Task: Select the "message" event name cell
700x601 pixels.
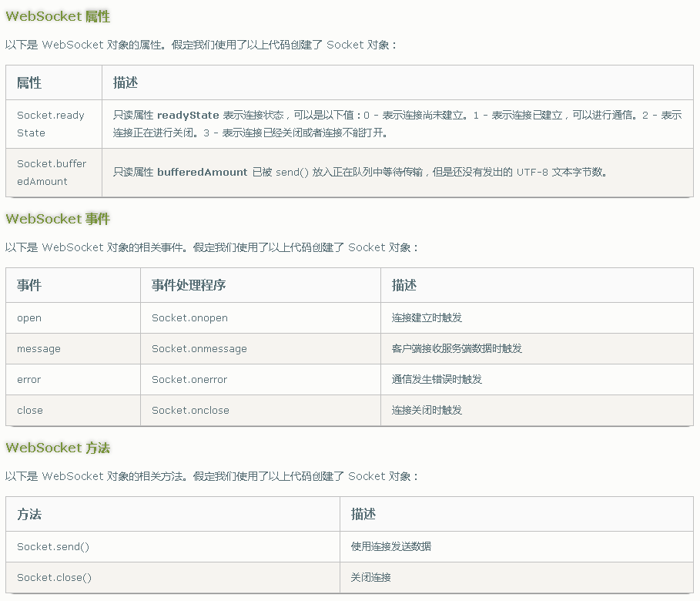Action: [39, 348]
